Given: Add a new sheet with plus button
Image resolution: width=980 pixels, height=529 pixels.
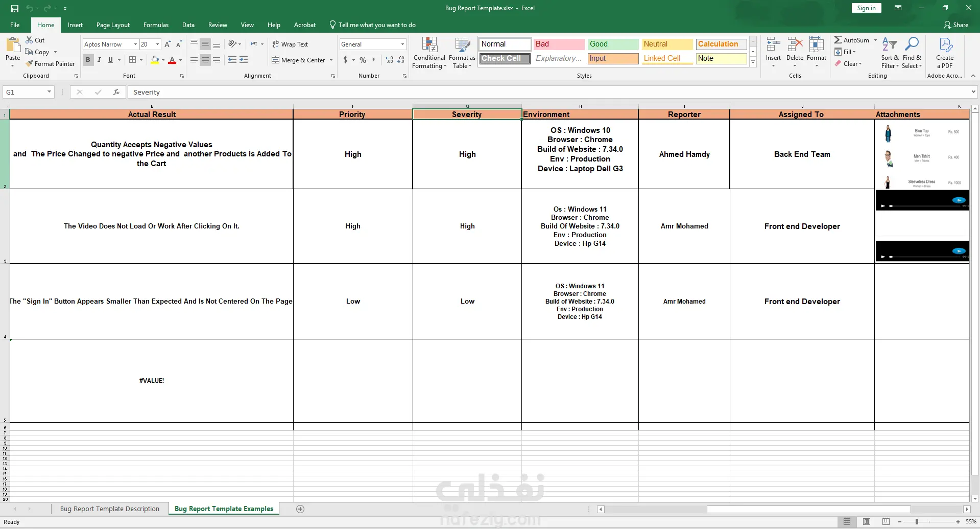Looking at the screenshot, I should pos(300,509).
